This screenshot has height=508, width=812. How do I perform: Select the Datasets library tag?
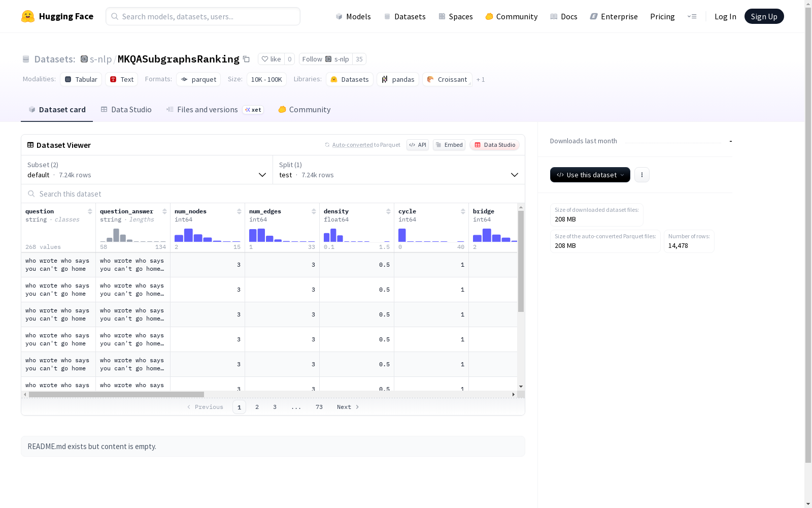pos(350,79)
